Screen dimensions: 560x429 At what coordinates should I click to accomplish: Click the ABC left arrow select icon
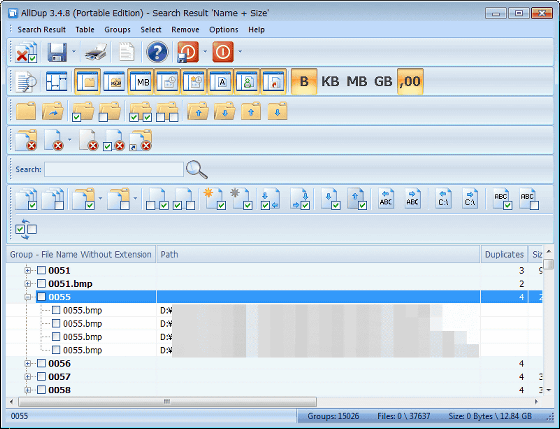tap(386, 199)
